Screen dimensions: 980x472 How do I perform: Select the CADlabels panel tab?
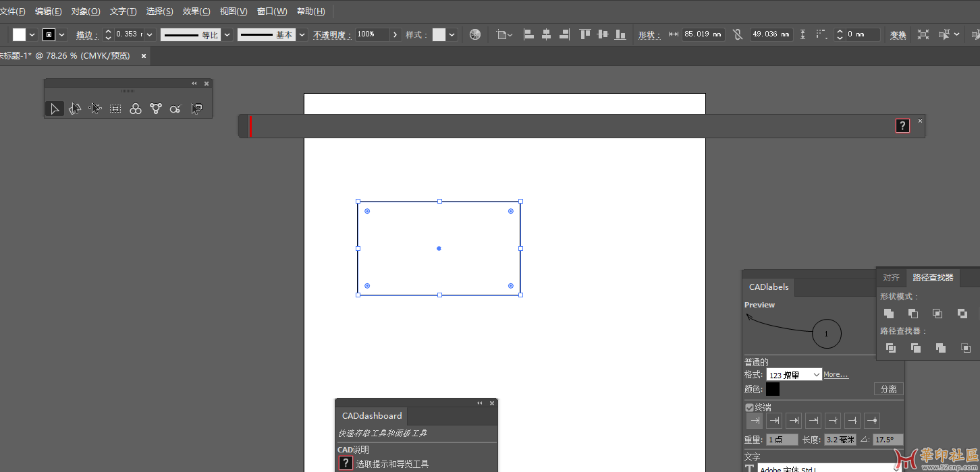769,287
